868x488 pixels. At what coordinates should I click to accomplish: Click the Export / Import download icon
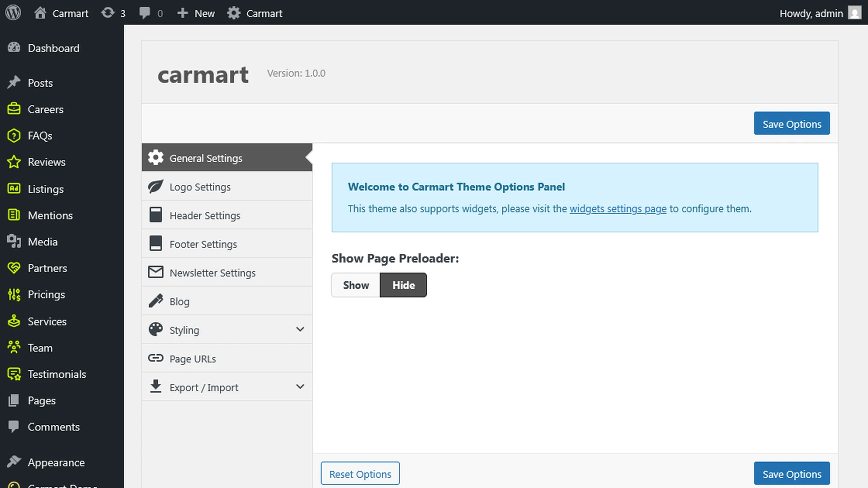156,386
